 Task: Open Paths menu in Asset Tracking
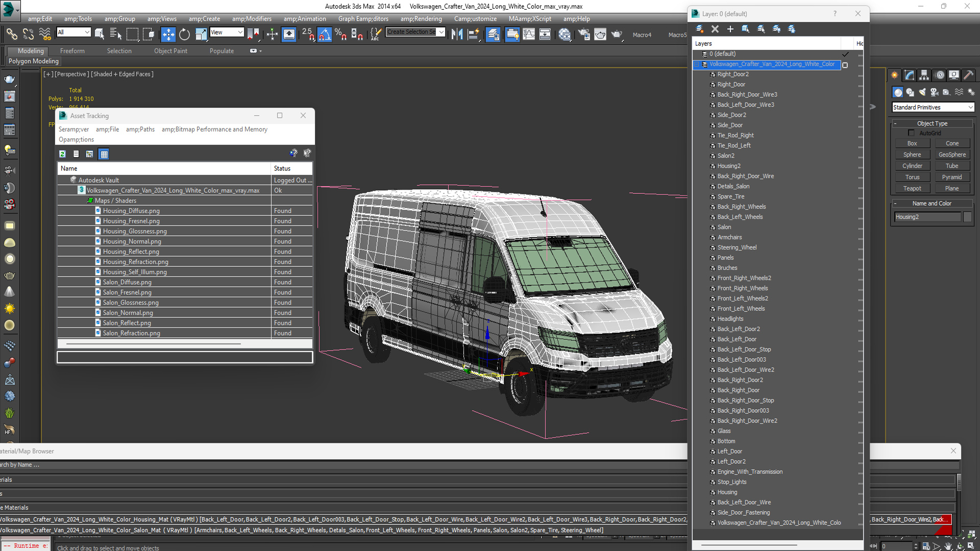coord(140,130)
